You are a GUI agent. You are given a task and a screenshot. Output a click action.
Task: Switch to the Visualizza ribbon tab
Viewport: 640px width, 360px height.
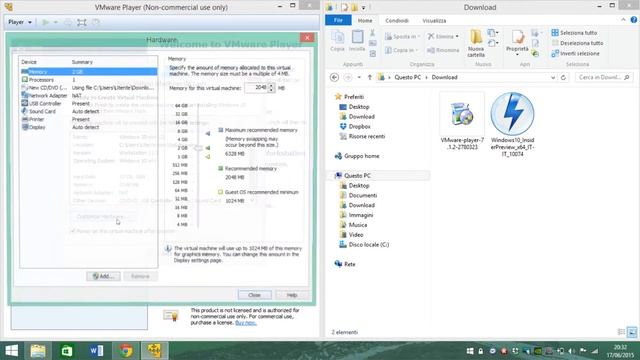click(x=434, y=20)
